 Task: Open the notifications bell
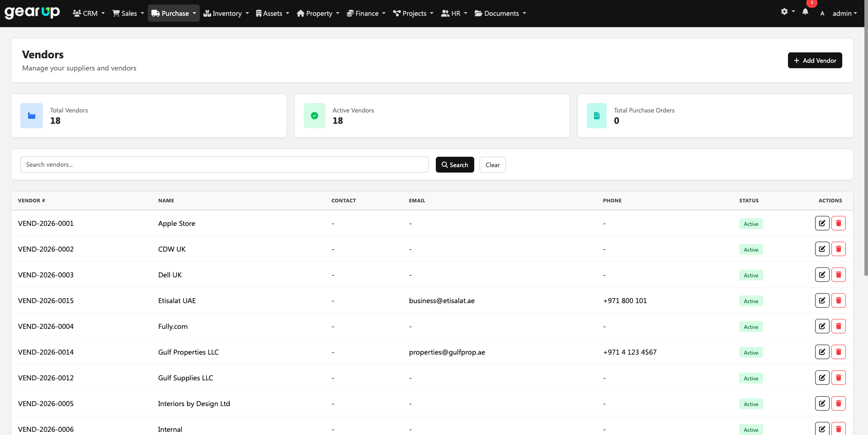pyautogui.click(x=805, y=12)
